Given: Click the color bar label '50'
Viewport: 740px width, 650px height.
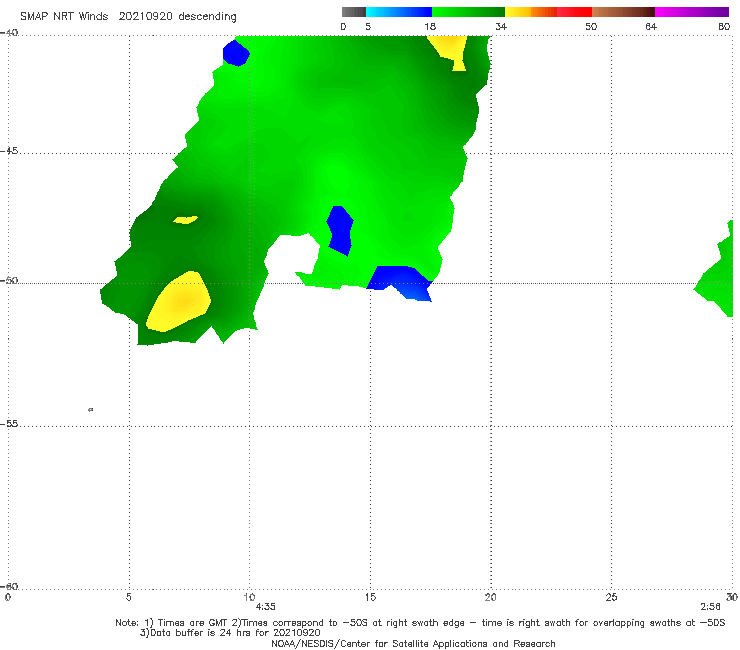Looking at the screenshot, I should (591, 26).
